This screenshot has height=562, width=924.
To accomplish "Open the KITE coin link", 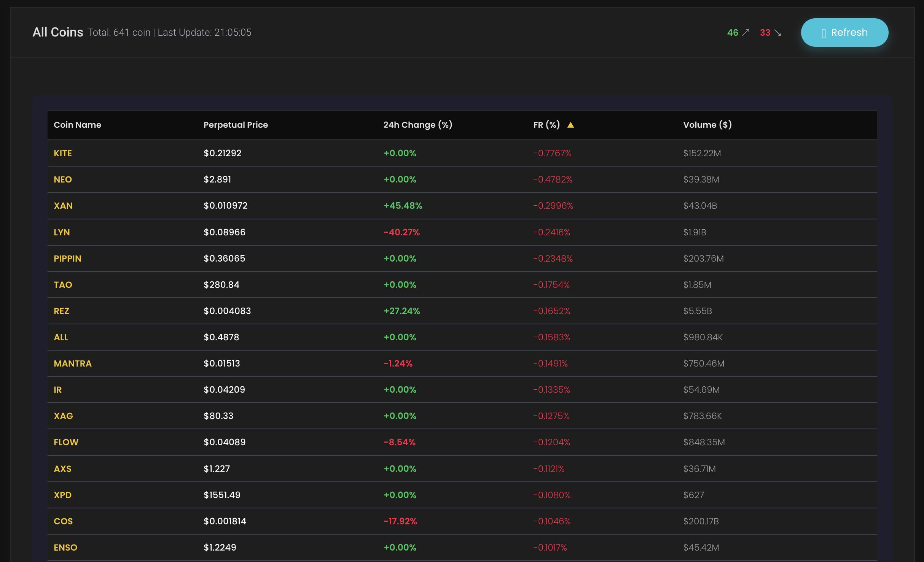I will coord(63,153).
